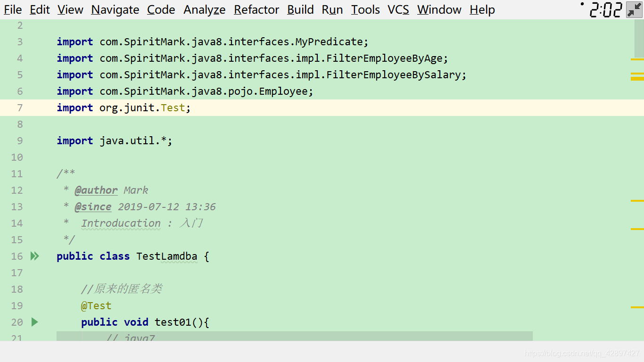Open the Tools menu

(x=365, y=9)
